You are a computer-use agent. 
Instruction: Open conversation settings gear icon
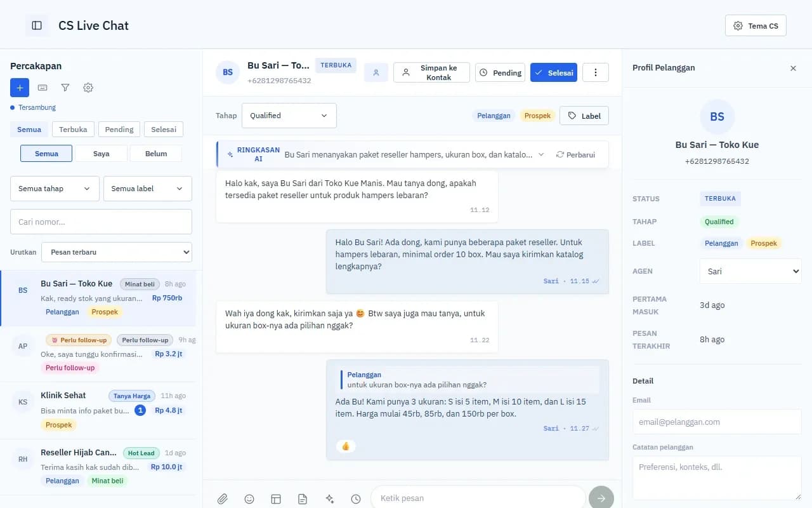click(x=88, y=88)
